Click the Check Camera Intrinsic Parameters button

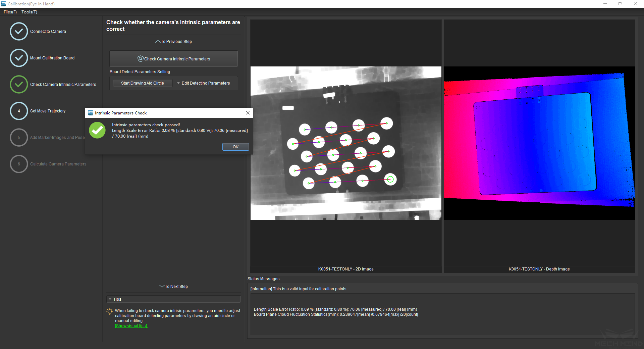tap(173, 59)
